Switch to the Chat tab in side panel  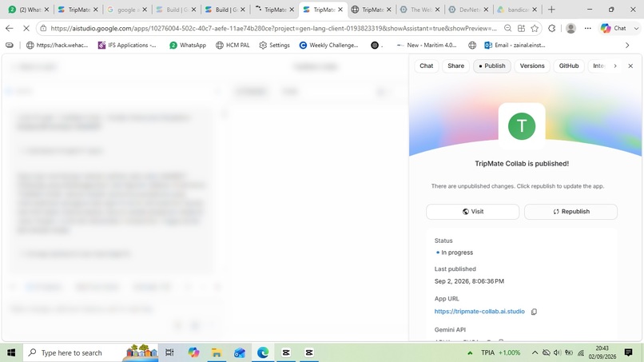[x=427, y=66]
